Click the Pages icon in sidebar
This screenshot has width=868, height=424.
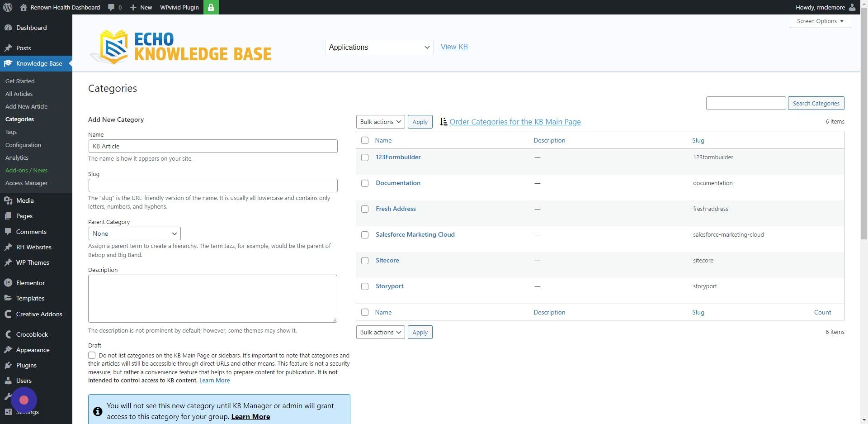click(x=8, y=216)
